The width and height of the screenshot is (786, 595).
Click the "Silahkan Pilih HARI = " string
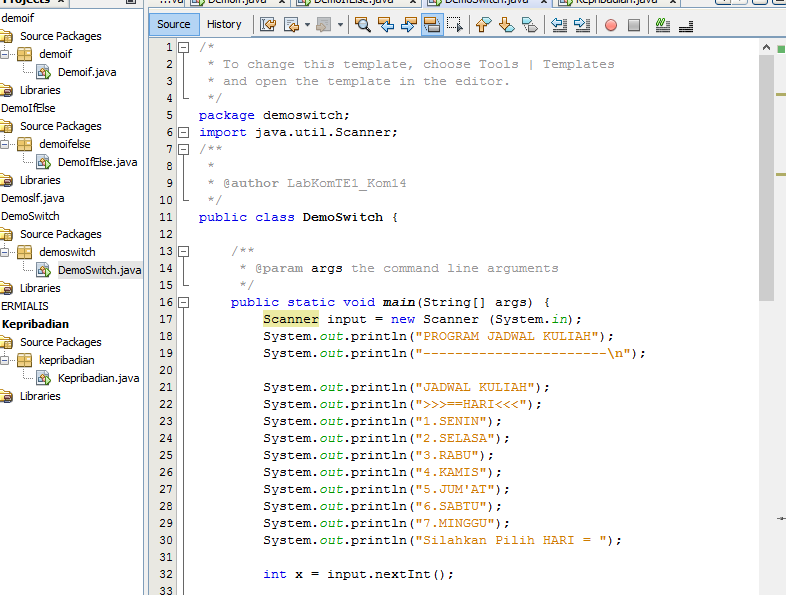[511, 540]
